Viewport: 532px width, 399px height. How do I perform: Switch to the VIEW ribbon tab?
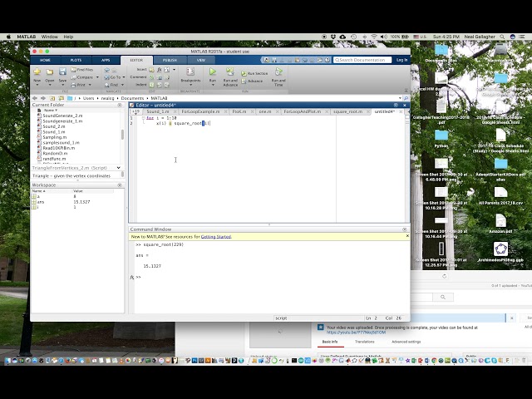point(201,60)
